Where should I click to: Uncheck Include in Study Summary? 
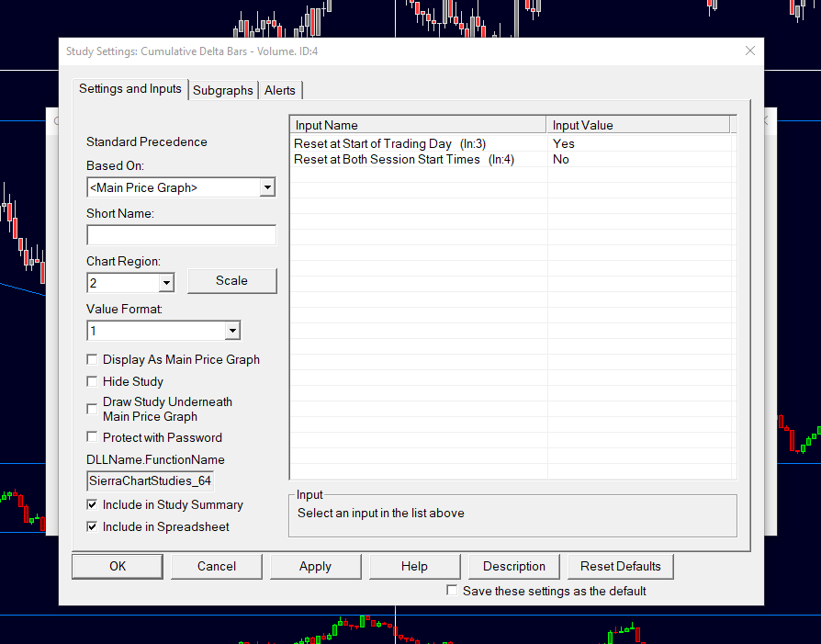pos(92,504)
